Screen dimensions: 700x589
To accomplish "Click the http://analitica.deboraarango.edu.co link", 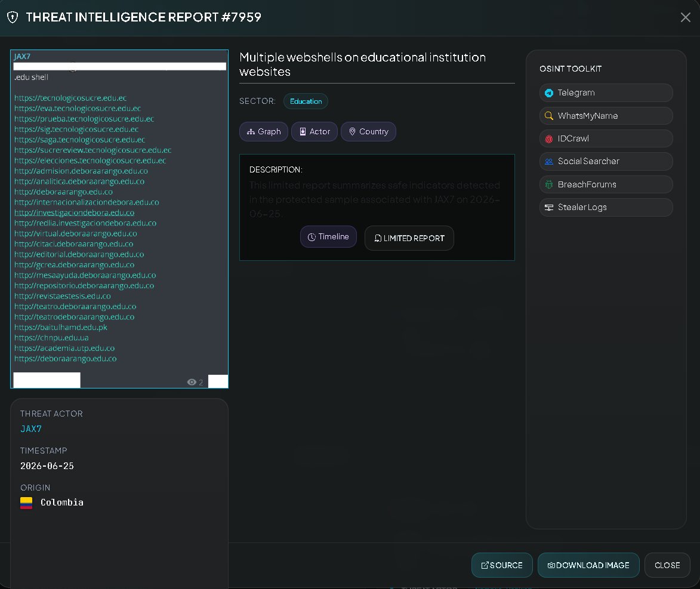I will click(79, 181).
